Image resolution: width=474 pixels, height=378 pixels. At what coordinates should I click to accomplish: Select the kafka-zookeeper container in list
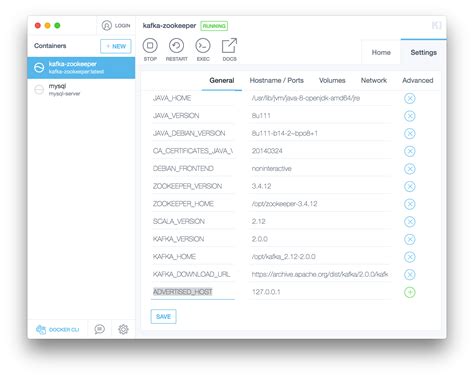click(81, 68)
